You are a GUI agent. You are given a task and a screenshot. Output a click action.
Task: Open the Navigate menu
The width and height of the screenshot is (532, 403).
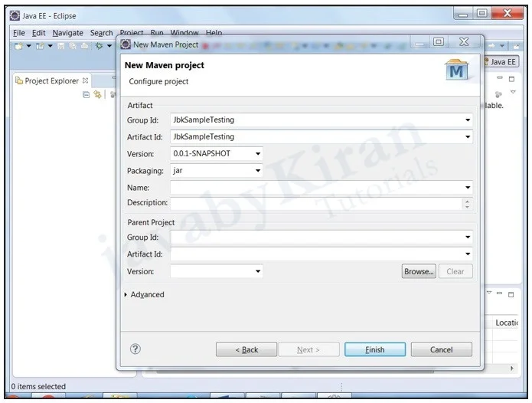[x=68, y=33]
